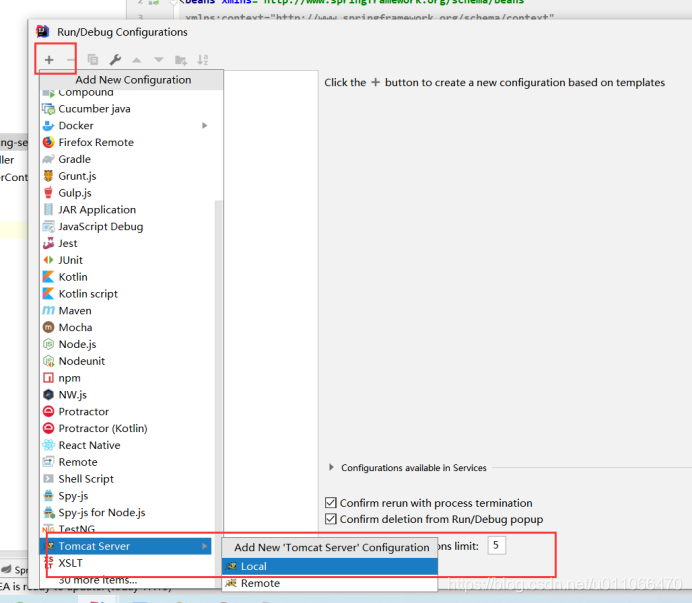Expand Configurations available in Services
692x603 pixels.
tap(331, 467)
